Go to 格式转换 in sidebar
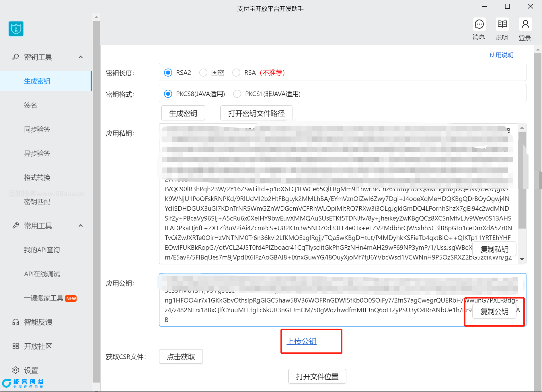 coord(37,178)
